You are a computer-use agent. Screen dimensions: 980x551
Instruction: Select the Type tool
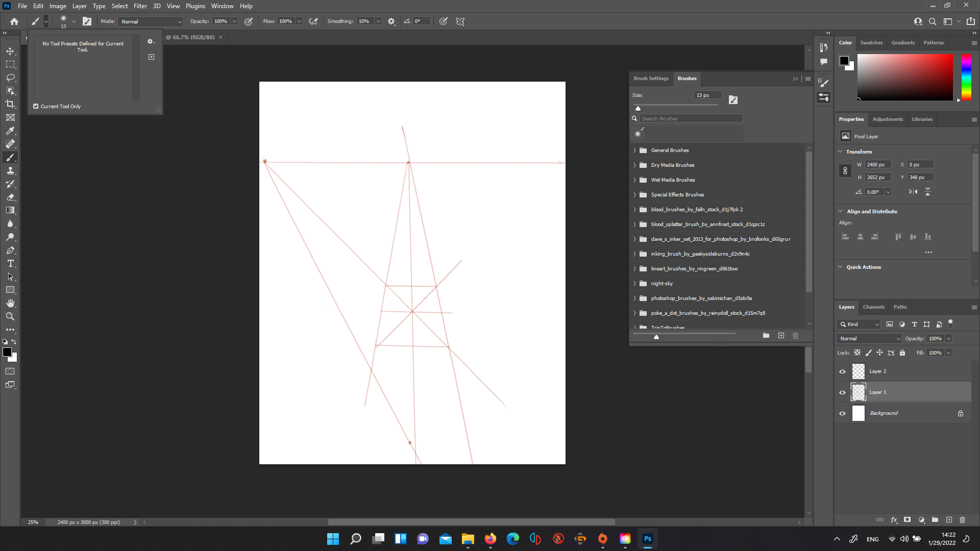pos(10,263)
